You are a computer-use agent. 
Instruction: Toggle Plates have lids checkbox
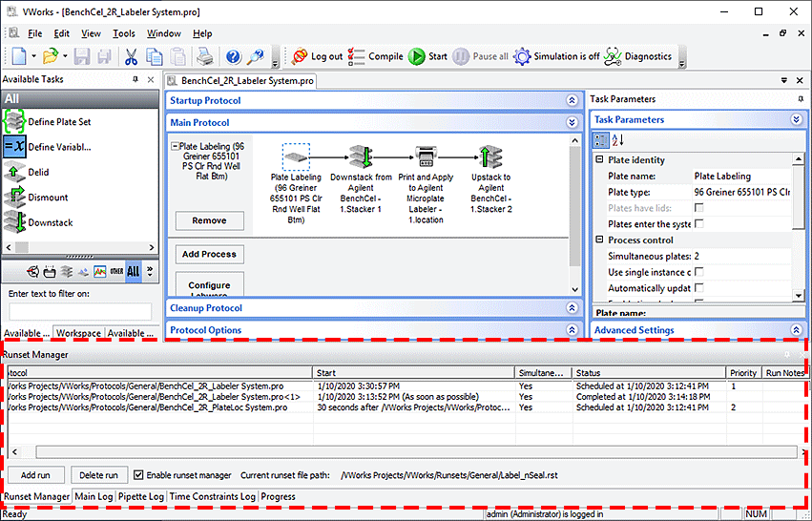699,208
